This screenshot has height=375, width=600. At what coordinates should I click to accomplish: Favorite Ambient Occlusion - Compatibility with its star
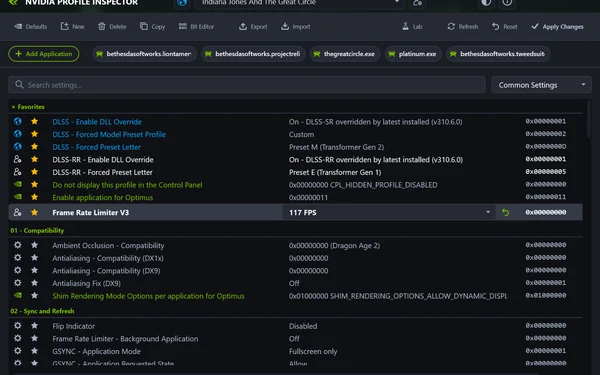(x=34, y=245)
